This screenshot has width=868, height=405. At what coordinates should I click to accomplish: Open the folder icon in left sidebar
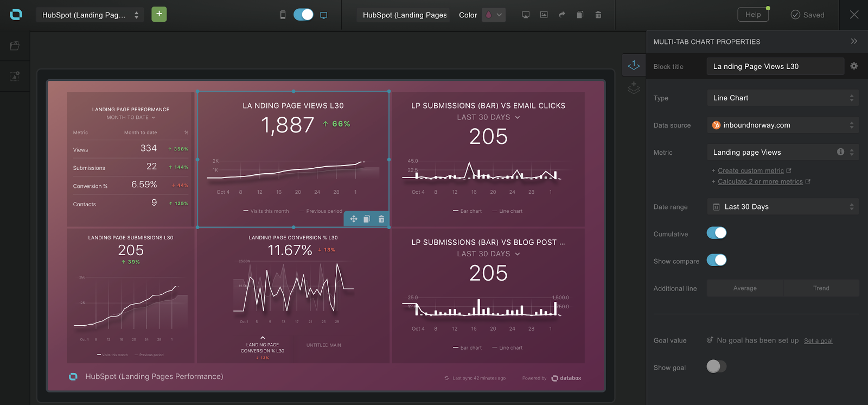pyautogui.click(x=15, y=46)
